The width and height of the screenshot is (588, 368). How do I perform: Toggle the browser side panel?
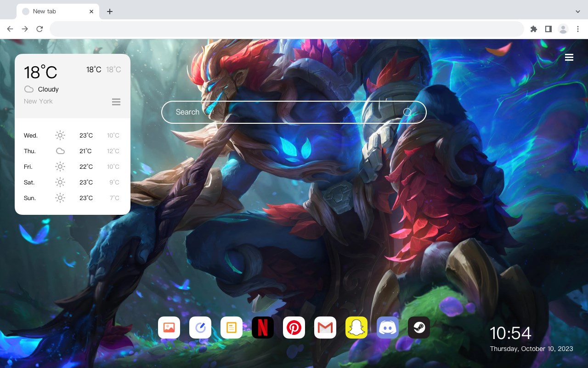548,29
